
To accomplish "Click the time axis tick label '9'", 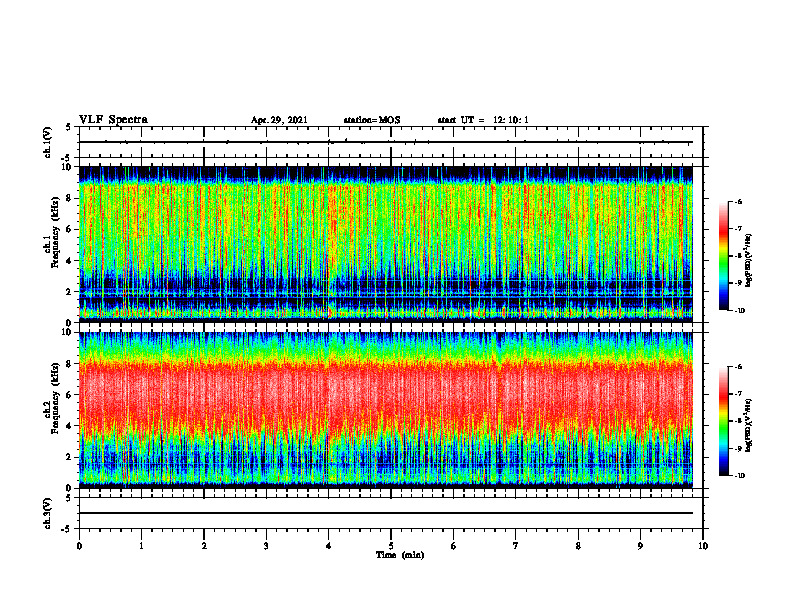I will pos(640,546).
